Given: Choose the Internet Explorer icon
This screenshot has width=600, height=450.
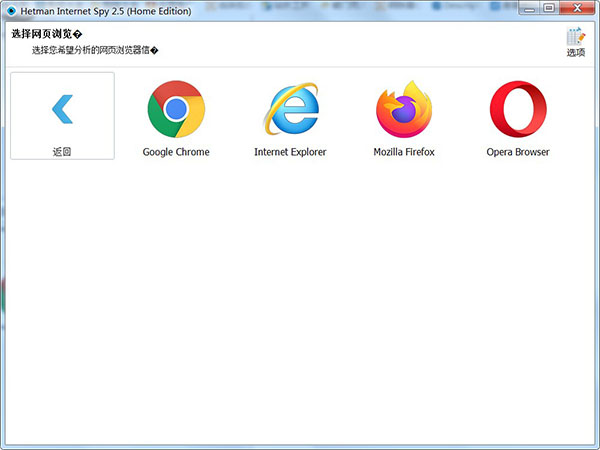Looking at the screenshot, I should [291, 109].
